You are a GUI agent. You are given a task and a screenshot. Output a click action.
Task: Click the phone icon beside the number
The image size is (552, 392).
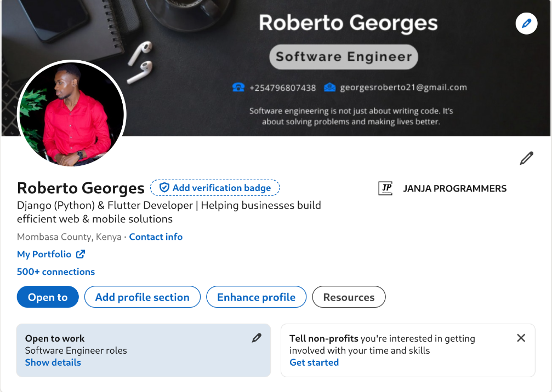[x=238, y=87]
